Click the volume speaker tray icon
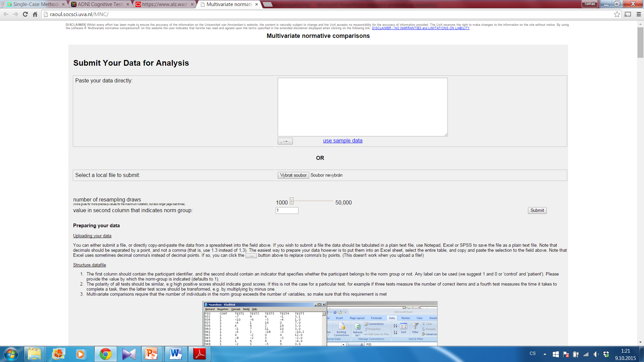The width and height of the screenshot is (644, 362). tap(596, 354)
